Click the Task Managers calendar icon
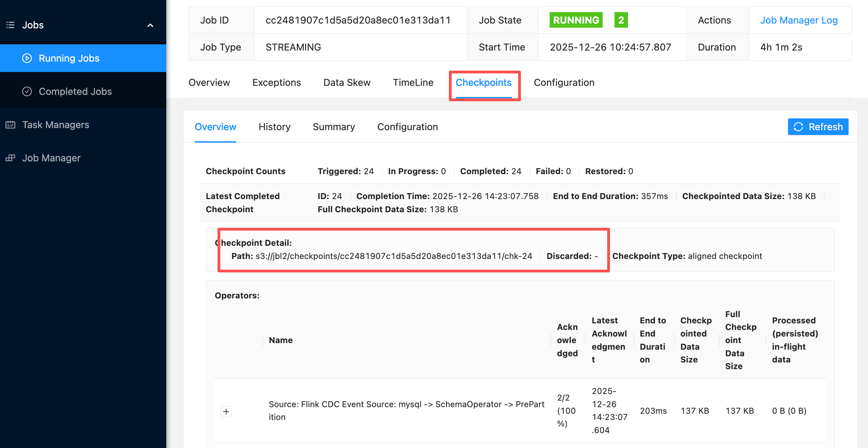Screen dimensions: 868x448 pyautogui.click(x=10, y=125)
